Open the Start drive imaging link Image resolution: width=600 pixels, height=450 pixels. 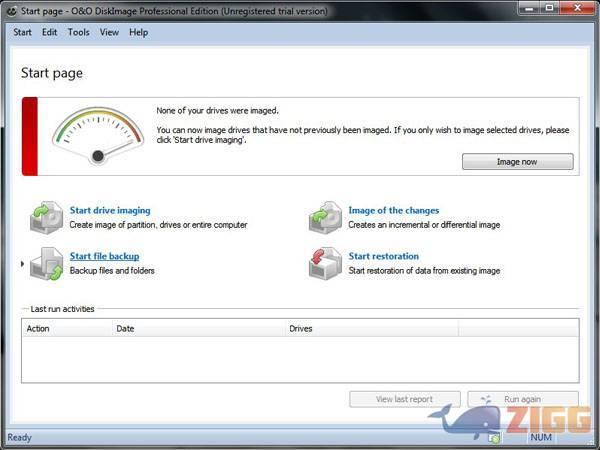pyautogui.click(x=110, y=210)
